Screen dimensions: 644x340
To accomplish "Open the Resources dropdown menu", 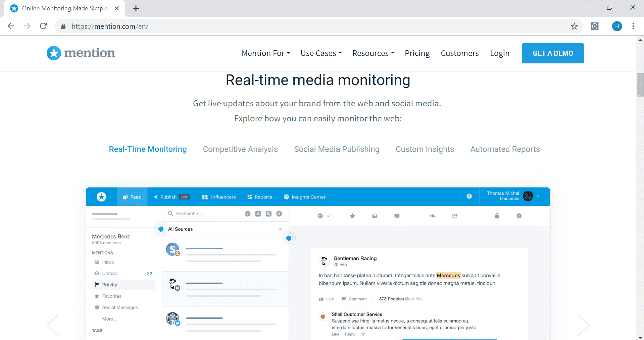I will [373, 53].
